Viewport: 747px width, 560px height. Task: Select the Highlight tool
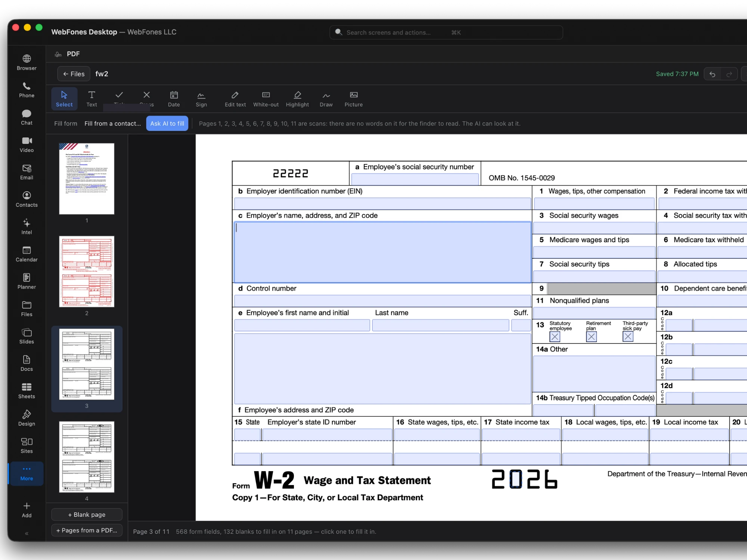297,99
